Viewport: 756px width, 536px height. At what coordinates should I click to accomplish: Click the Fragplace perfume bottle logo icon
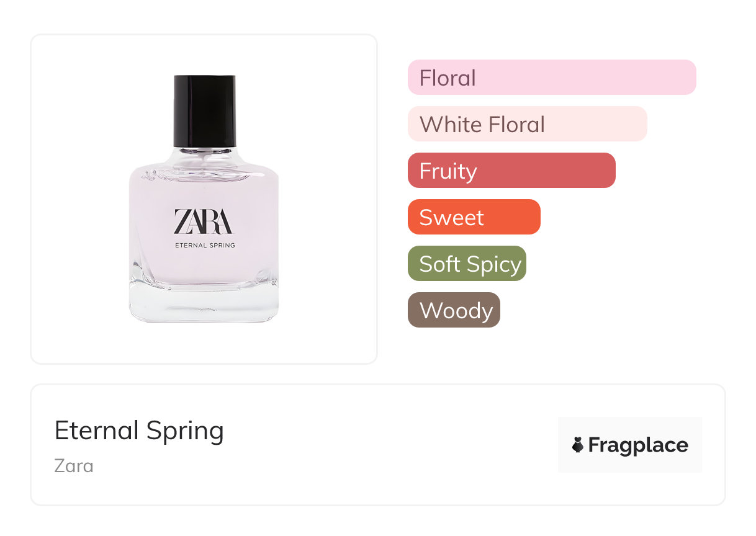click(x=578, y=445)
